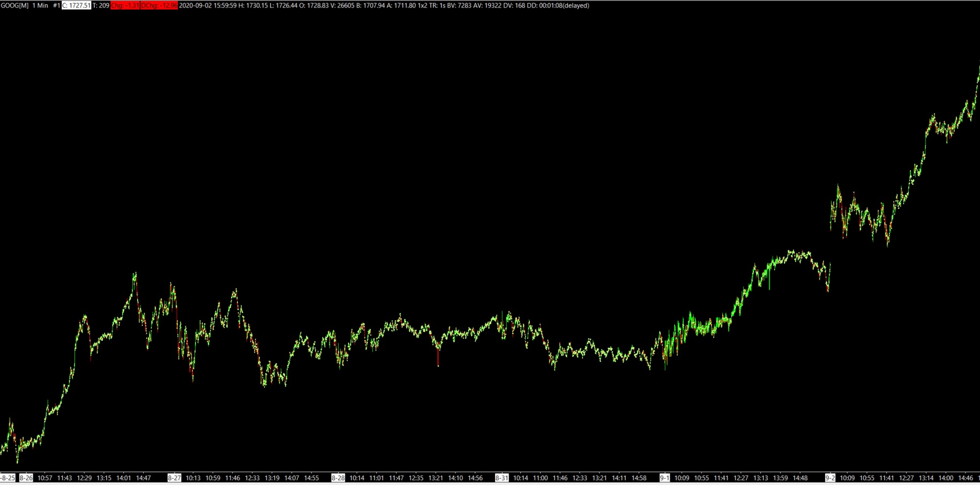The width and height of the screenshot is (980, 485).
Task: Click the 14:01 time axis label
Action: [x=124, y=478]
